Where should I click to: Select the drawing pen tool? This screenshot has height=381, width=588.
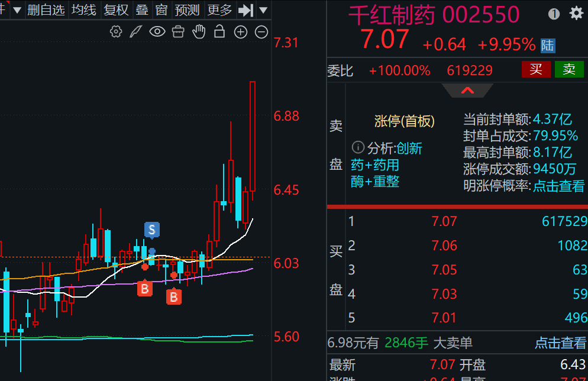135,32
